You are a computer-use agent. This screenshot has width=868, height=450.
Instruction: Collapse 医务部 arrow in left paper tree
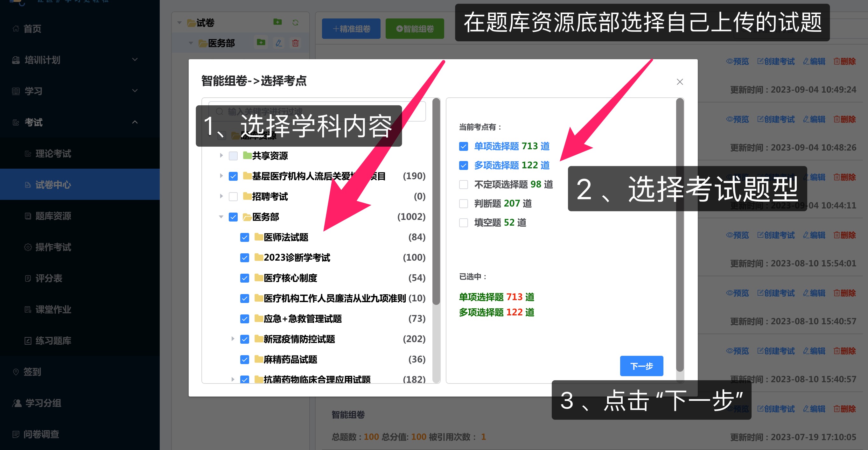click(x=191, y=43)
